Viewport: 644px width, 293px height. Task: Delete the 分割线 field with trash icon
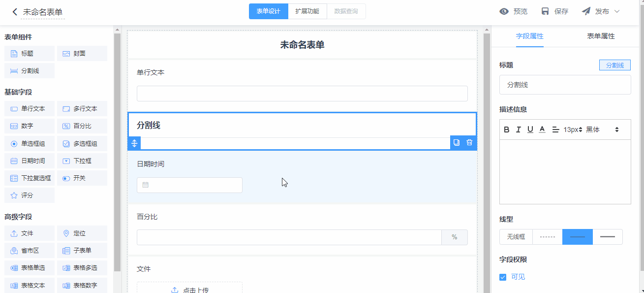click(469, 143)
